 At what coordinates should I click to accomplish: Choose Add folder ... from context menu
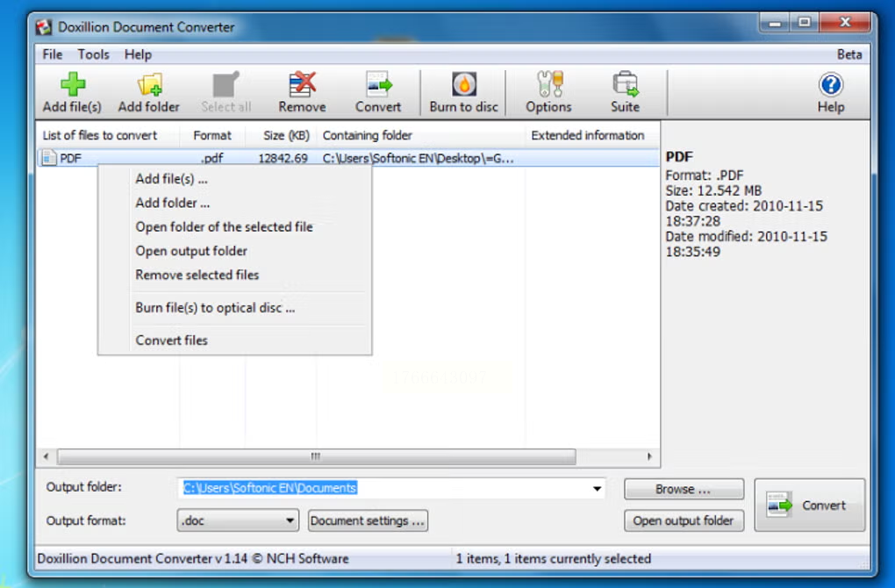[x=172, y=203]
